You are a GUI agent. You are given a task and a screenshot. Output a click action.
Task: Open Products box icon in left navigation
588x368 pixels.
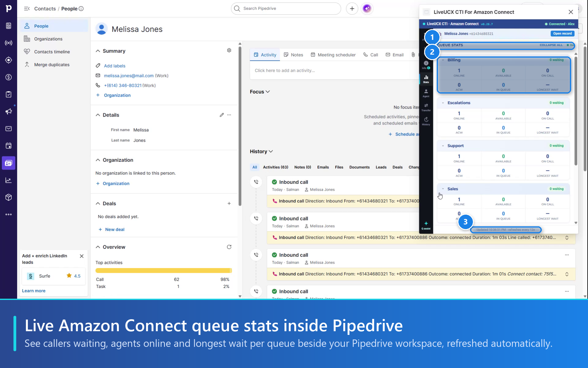coord(9,197)
